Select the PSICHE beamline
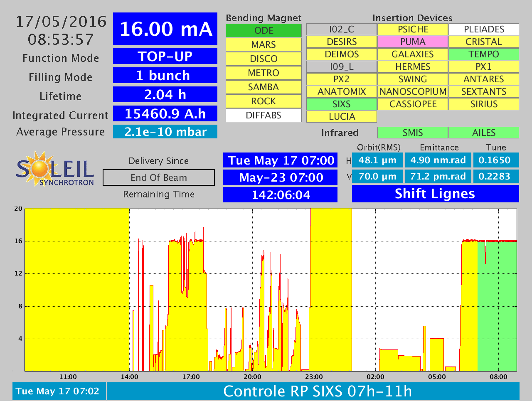 (x=413, y=30)
